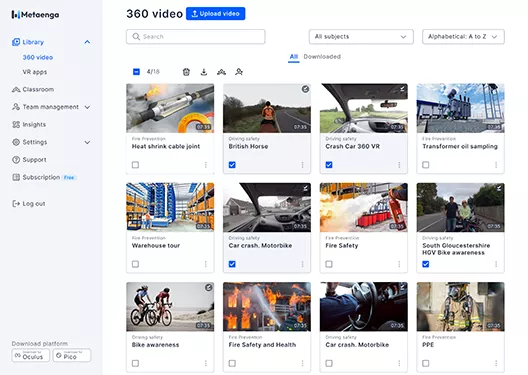Viewport: 528px width, 375px height.
Task: Click the Crash Car 360 VR title
Action: [353, 146]
